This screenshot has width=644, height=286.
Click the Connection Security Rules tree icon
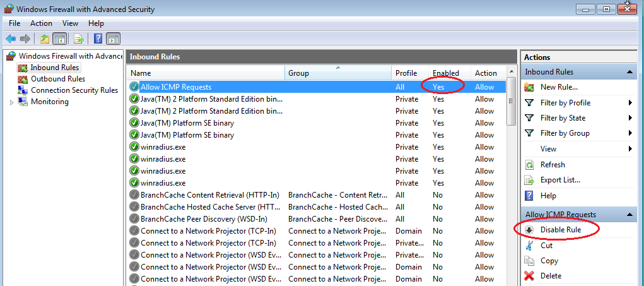23,90
